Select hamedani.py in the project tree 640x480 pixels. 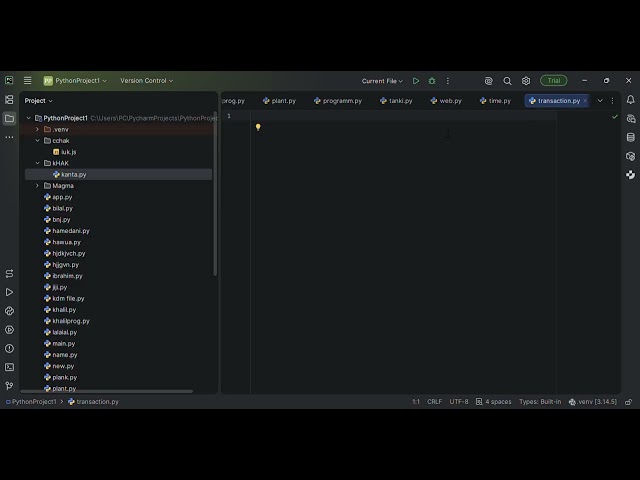pyautogui.click(x=67, y=231)
